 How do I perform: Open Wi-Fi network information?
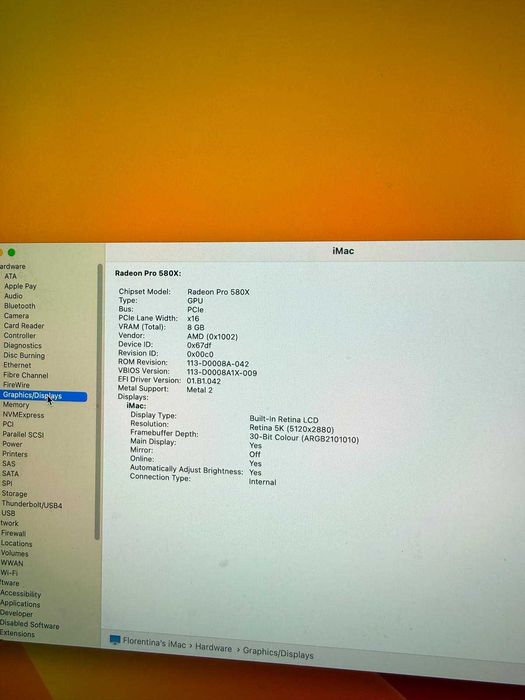coord(9,573)
